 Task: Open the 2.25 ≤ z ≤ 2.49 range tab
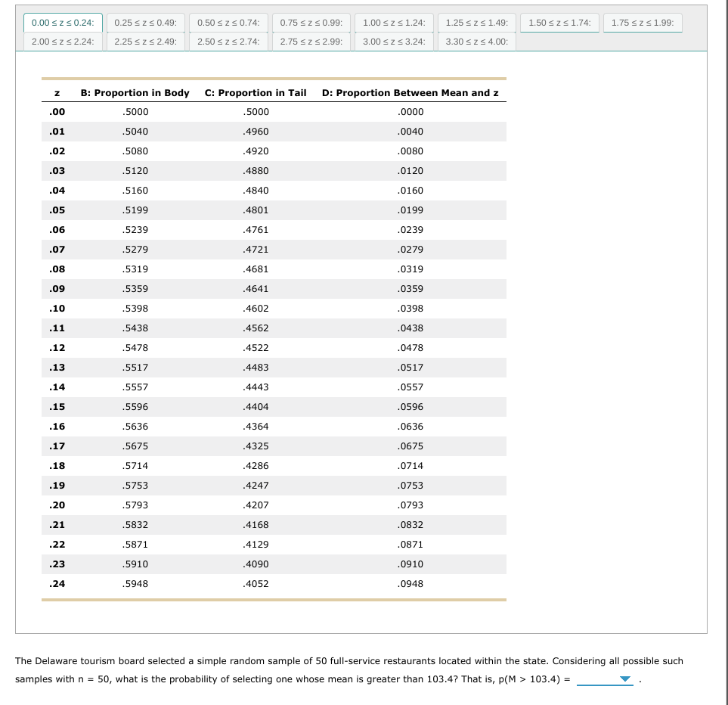point(144,42)
